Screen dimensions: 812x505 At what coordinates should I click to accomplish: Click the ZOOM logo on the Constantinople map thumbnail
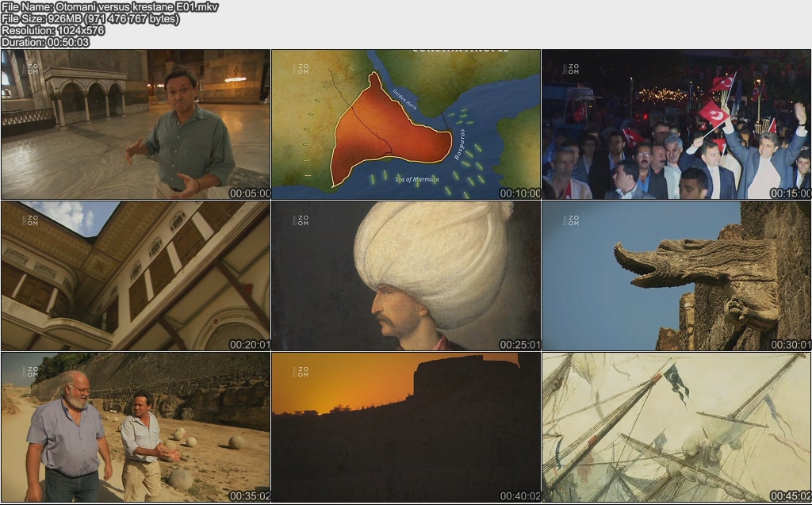302,69
